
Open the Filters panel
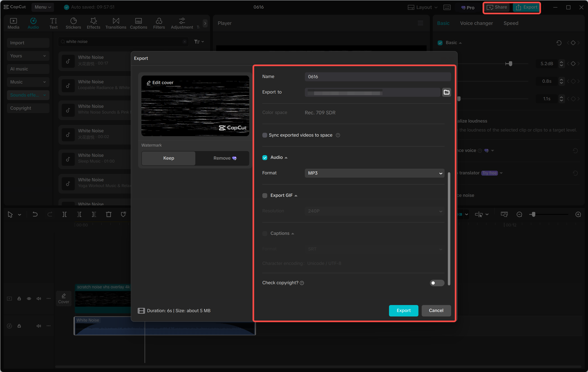[x=159, y=23]
